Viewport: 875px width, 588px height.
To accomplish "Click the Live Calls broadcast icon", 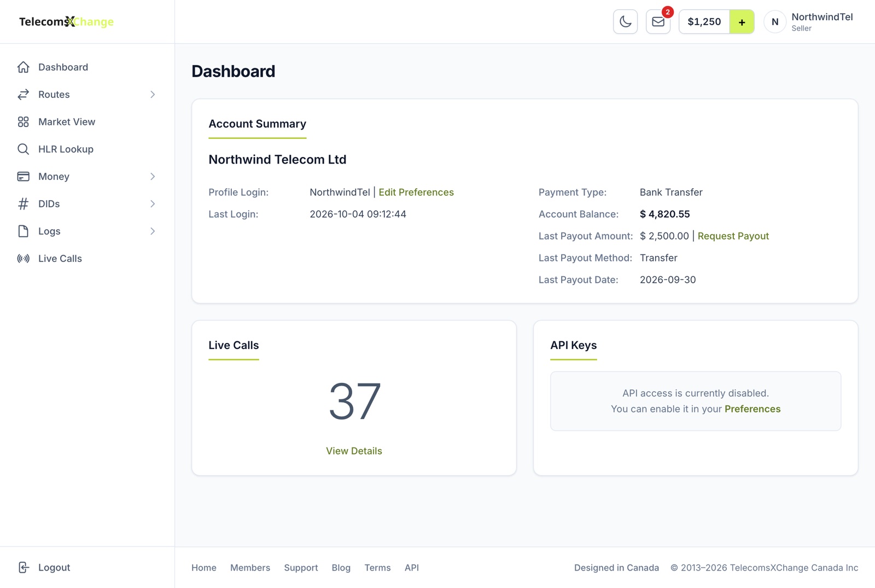I will pyautogui.click(x=23, y=259).
